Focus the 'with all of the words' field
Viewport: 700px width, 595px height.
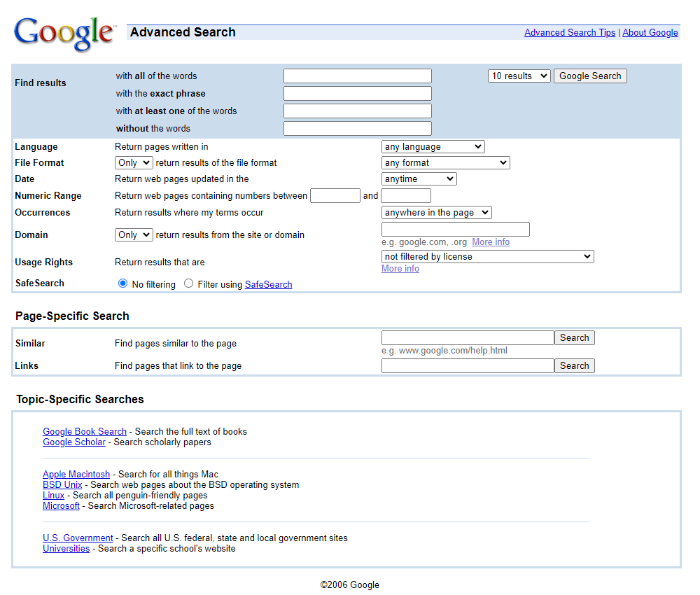pos(358,76)
